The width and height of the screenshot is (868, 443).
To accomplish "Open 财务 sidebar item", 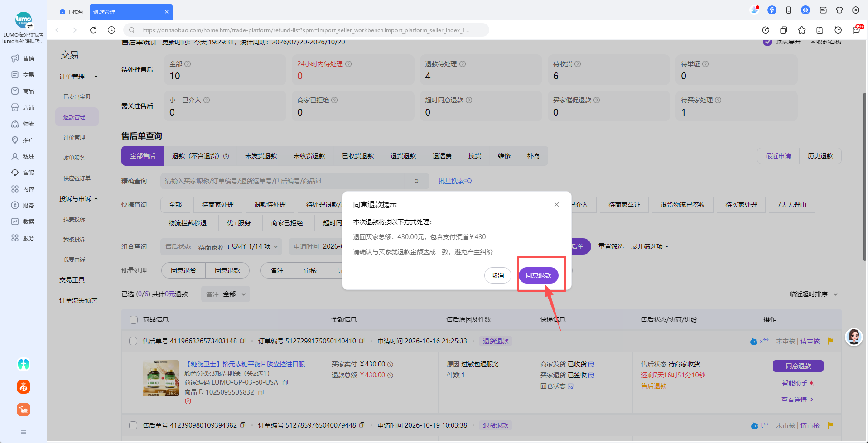I will [x=23, y=205].
